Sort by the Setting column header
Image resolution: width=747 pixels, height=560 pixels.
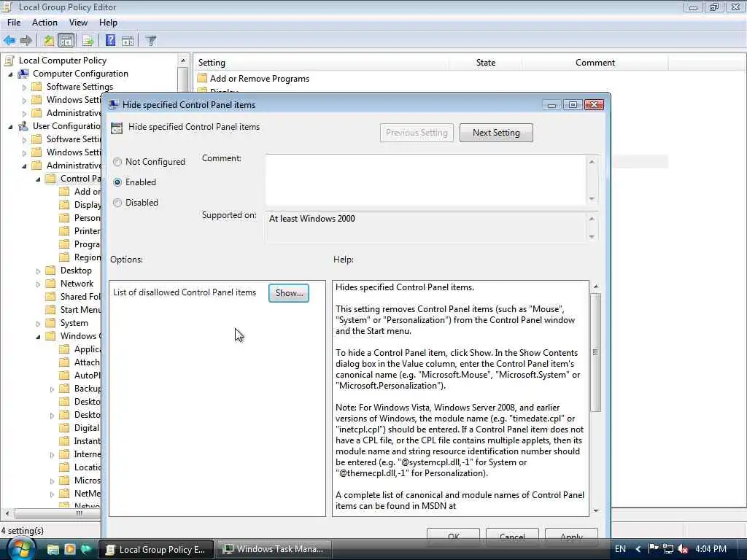322,63
